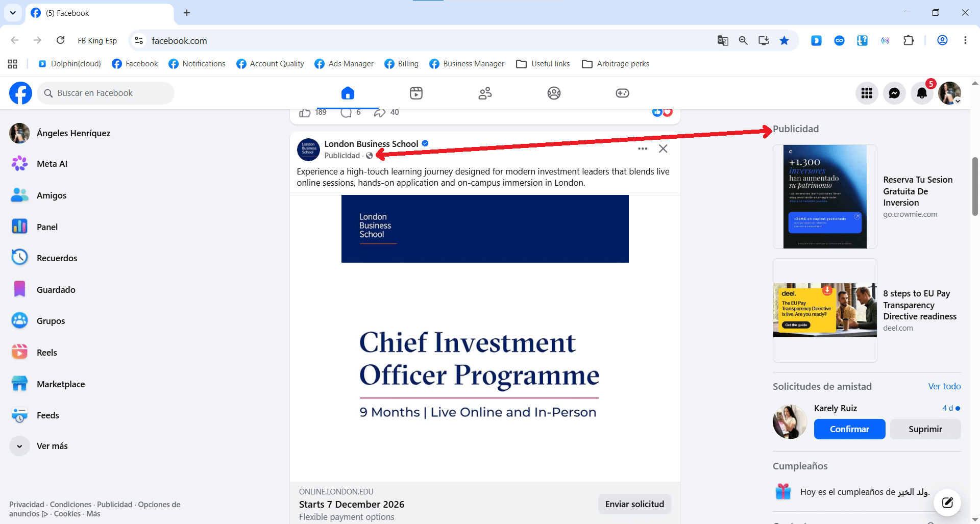Open Messenger chats
The height and width of the screenshot is (524, 980).
894,93
